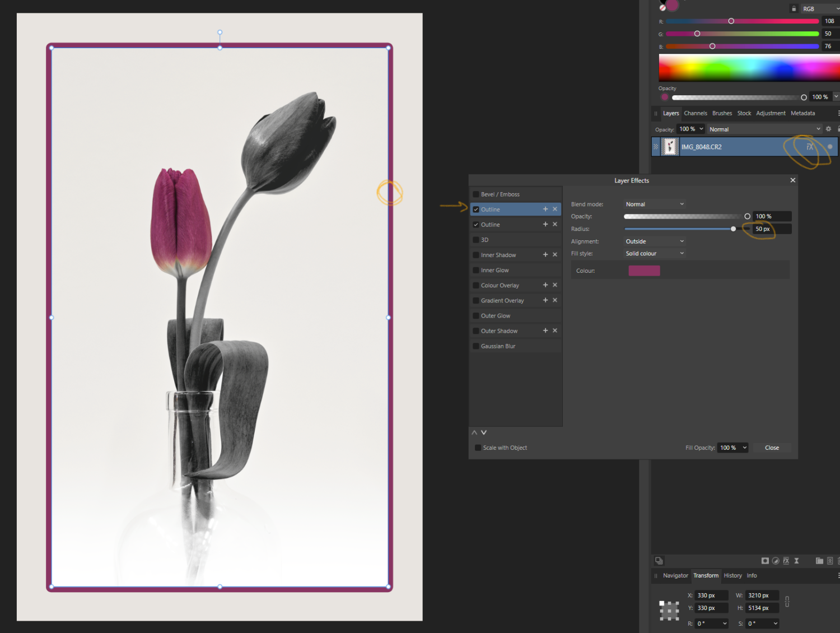Open the Alignment dropdown set to Outside
The width and height of the screenshot is (840, 633).
click(654, 241)
